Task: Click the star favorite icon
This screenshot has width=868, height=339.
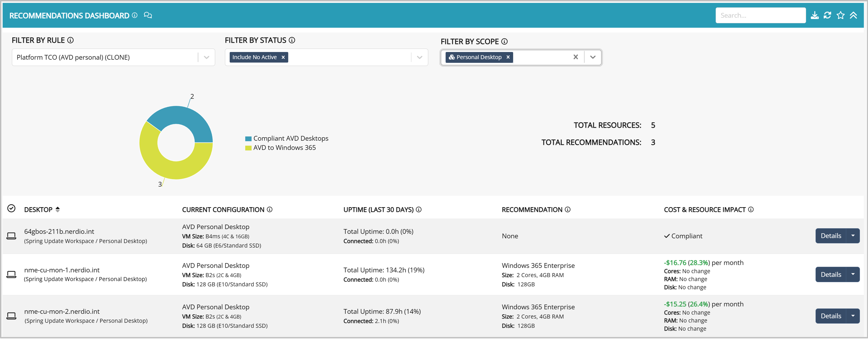Action: click(840, 15)
